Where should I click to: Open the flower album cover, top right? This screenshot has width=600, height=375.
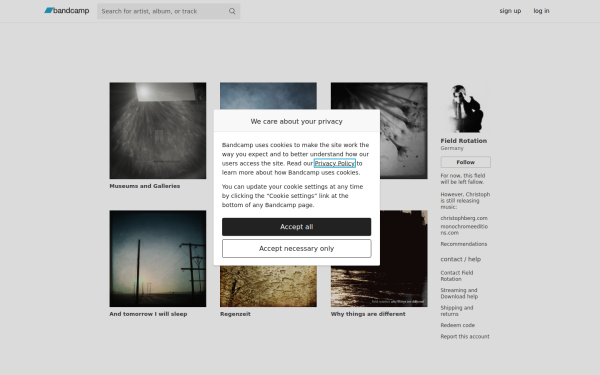pyautogui.click(x=404, y=130)
